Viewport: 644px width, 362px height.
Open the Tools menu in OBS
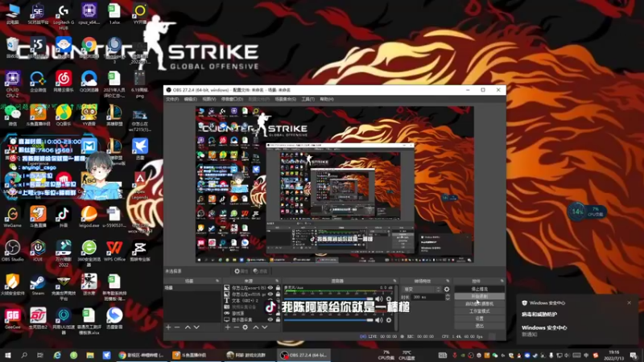(x=308, y=99)
